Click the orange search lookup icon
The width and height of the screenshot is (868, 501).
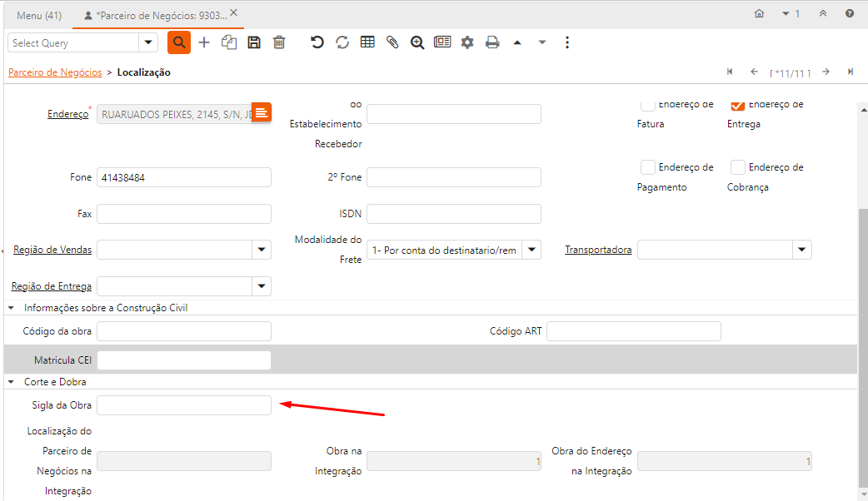coord(179,42)
